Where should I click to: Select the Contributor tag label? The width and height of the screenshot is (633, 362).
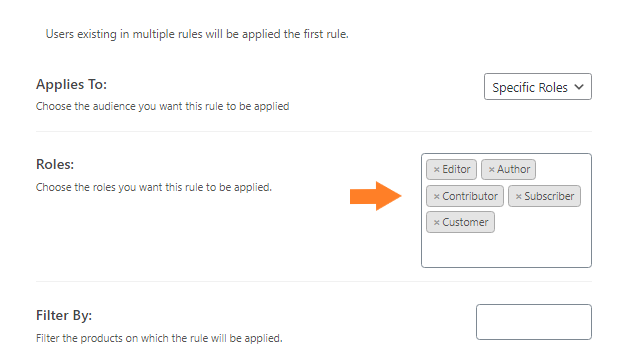point(470,196)
